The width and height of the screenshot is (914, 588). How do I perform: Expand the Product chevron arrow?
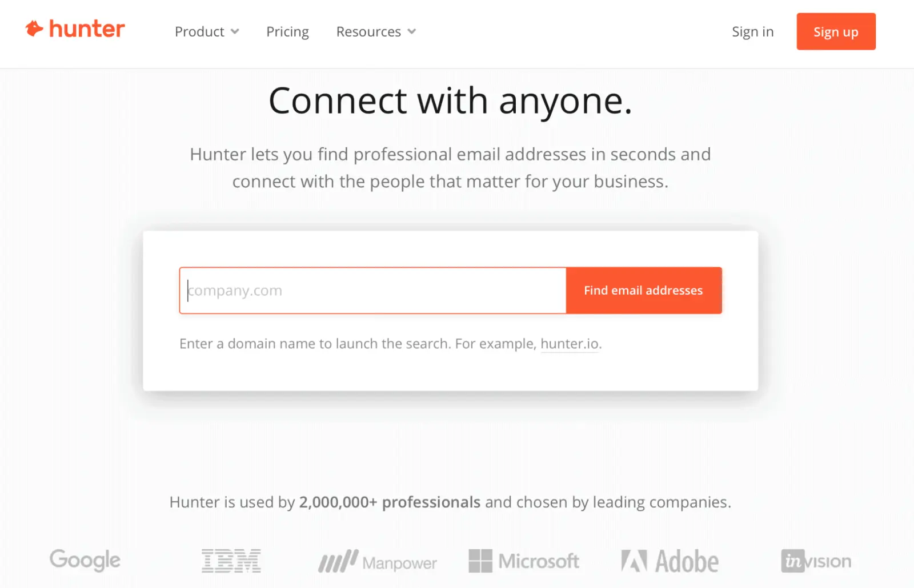point(235,32)
